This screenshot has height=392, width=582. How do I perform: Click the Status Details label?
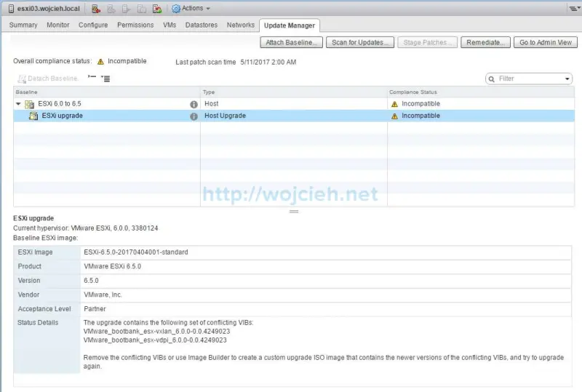tap(38, 323)
